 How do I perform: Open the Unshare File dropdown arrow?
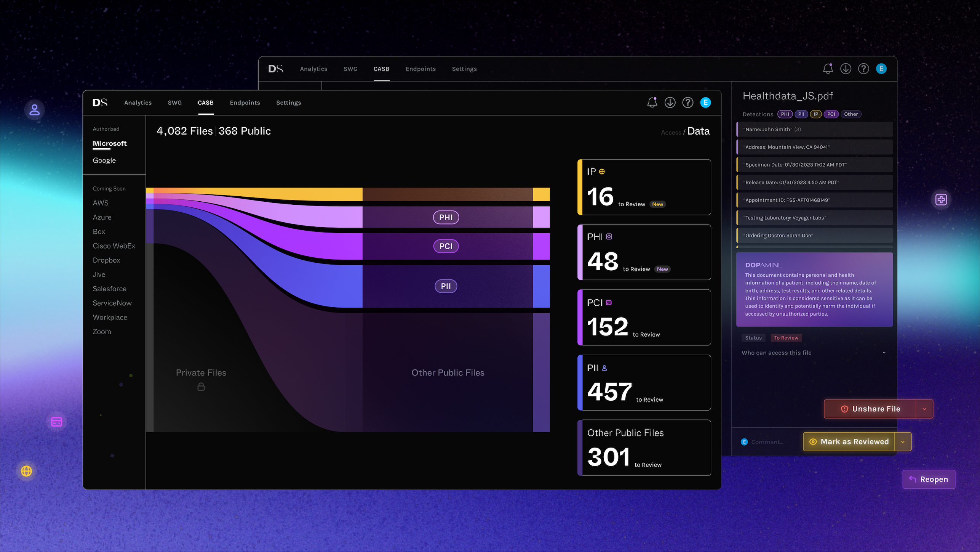click(924, 409)
